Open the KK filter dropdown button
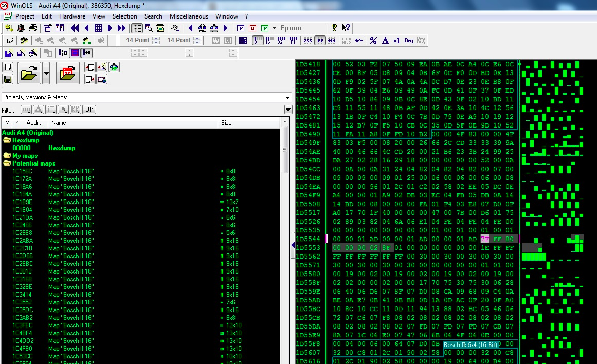 76,110
